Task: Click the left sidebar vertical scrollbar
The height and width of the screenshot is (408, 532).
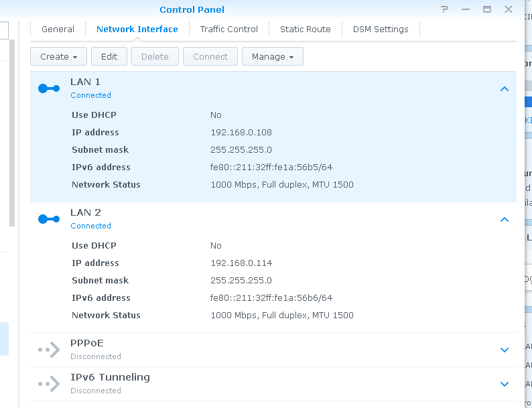Action: point(11,134)
